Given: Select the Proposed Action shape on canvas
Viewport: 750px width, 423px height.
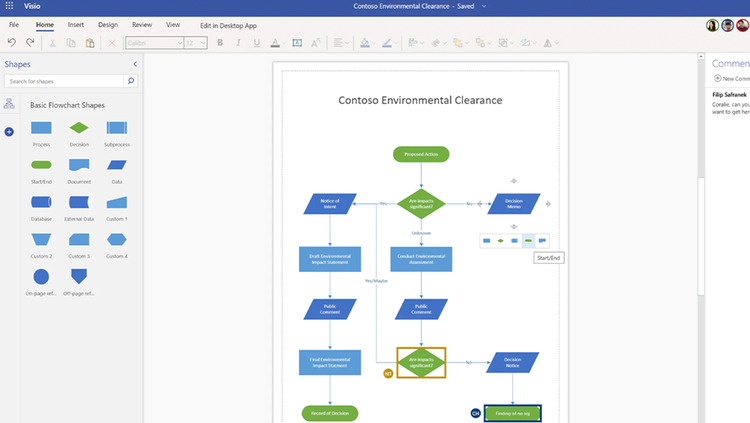Looking at the screenshot, I should coord(421,154).
